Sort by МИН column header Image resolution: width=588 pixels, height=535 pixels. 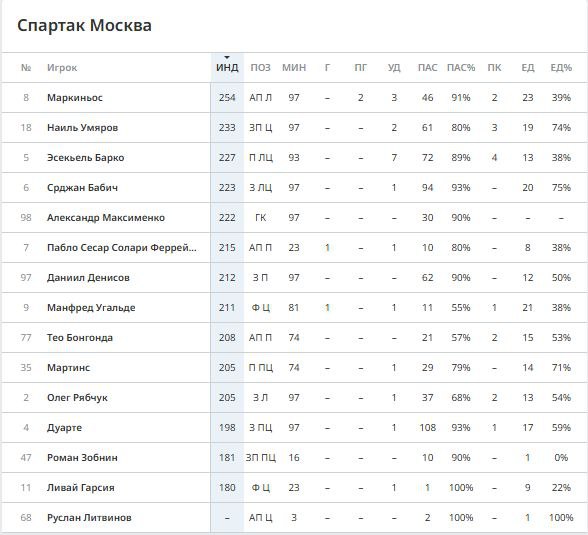[294, 67]
